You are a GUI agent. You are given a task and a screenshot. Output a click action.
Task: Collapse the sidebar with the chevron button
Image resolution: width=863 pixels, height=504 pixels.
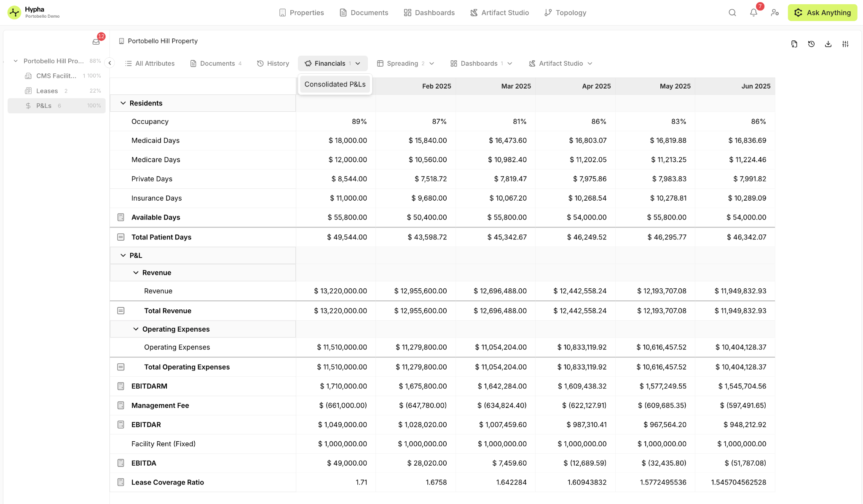click(x=110, y=63)
